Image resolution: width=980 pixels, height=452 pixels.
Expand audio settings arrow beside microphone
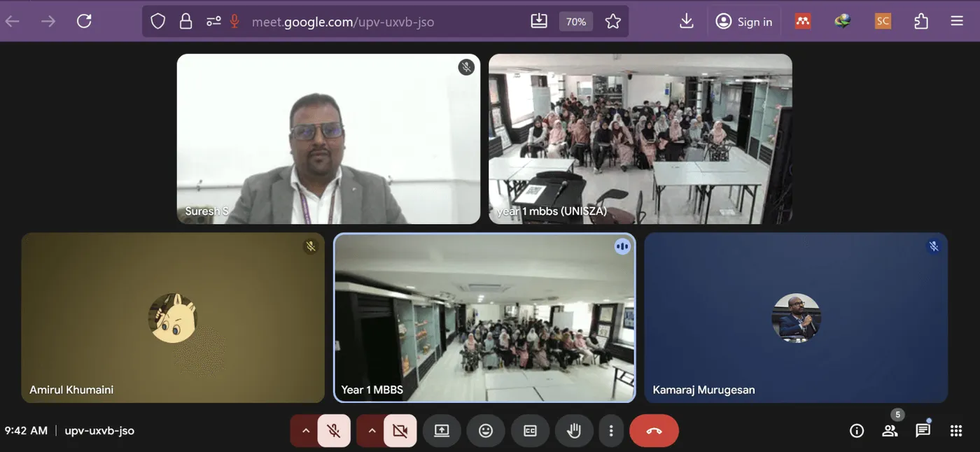[305, 431]
